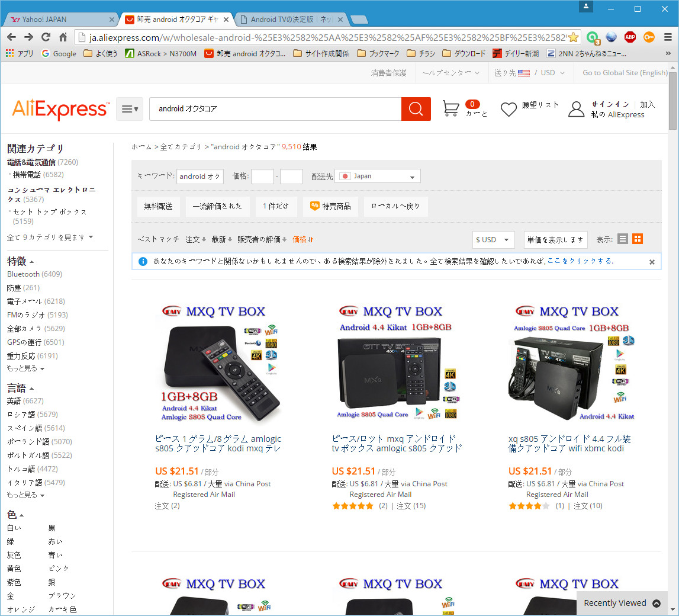Open the Adblock Plus extension icon
This screenshot has height=616, width=679.
(x=630, y=37)
